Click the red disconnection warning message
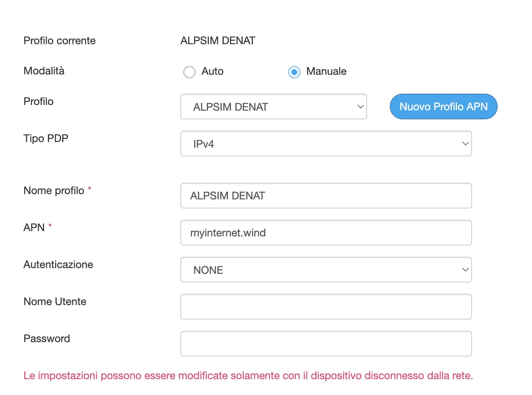 point(248,376)
